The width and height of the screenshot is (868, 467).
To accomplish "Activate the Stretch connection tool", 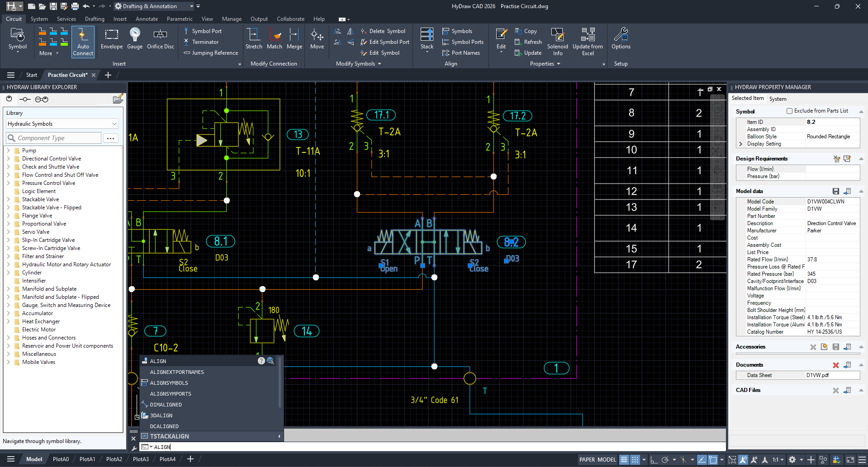I will (254, 41).
